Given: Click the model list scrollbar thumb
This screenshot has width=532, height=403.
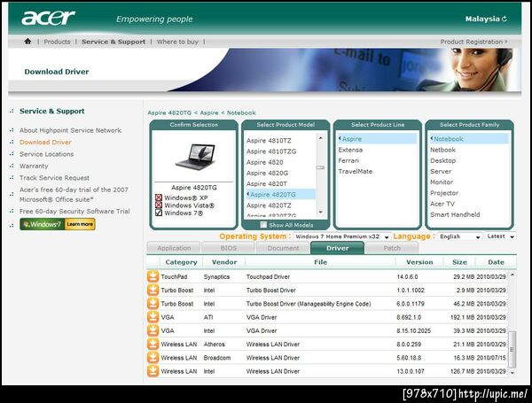Looking at the screenshot, I should [320, 167].
